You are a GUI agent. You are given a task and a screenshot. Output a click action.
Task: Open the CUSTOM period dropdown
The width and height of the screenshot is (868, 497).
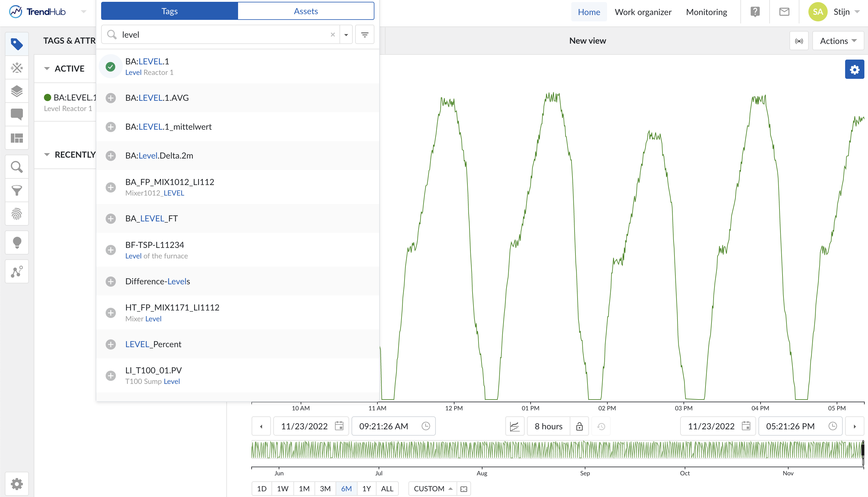(x=432, y=489)
